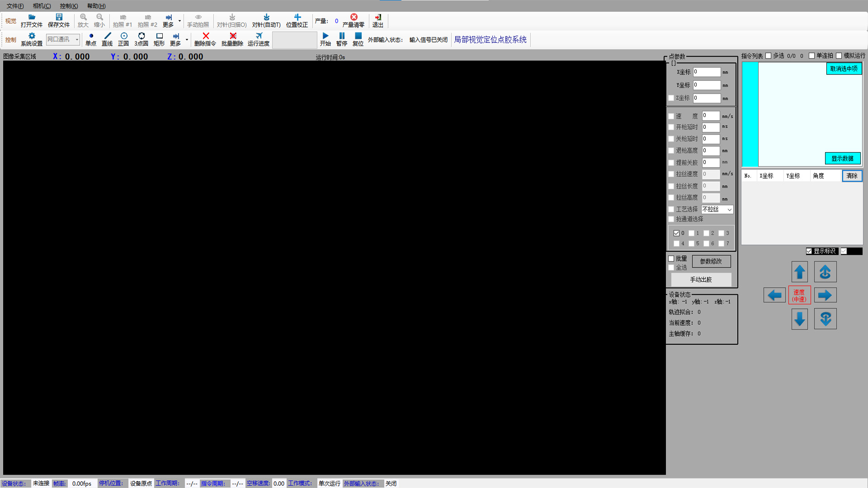This screenshot has width=868, height=488.
Task: Open the 控制(K) menu
Action: click(x=69, y=6)
